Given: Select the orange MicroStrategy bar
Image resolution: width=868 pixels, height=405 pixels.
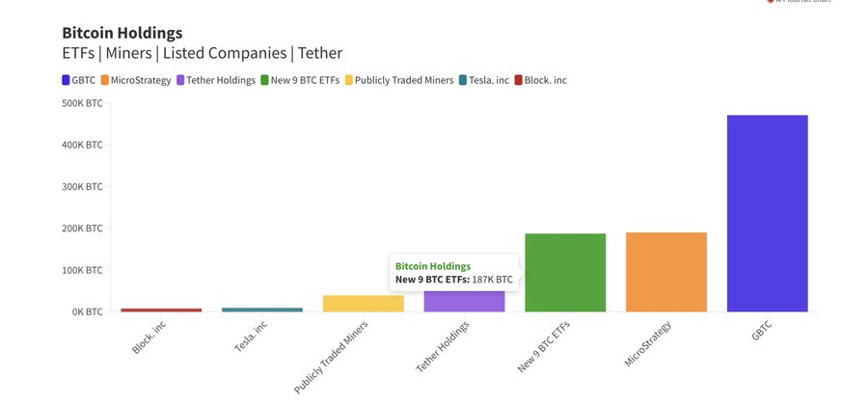Looking at the screenshot, I should [x=666, y=272].
